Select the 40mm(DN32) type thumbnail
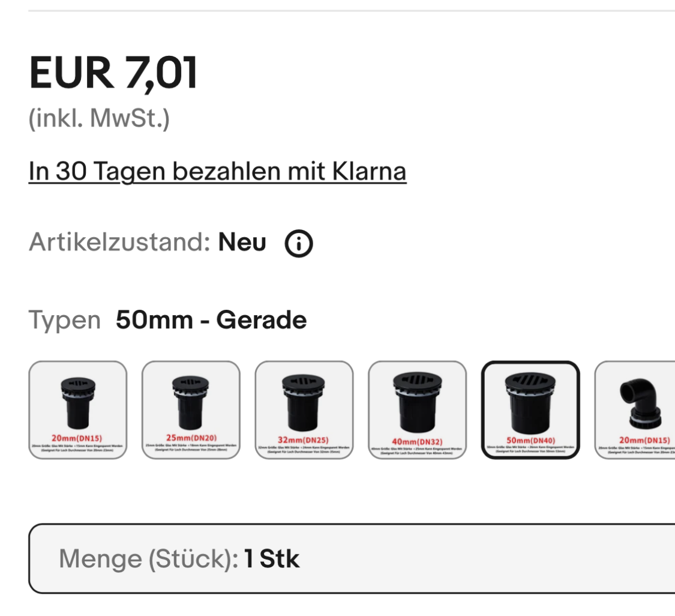This screenshot has height=616, width=675. point(417,410)
